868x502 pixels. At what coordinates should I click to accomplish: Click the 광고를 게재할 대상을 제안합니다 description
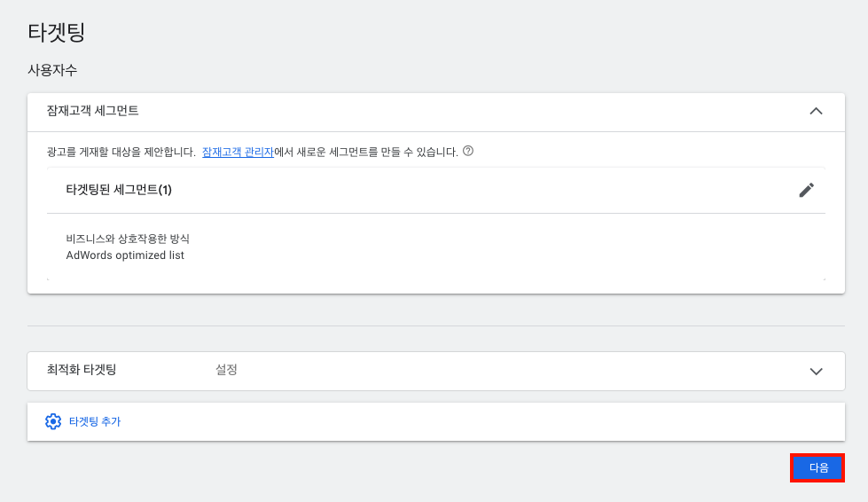(121, 152)
